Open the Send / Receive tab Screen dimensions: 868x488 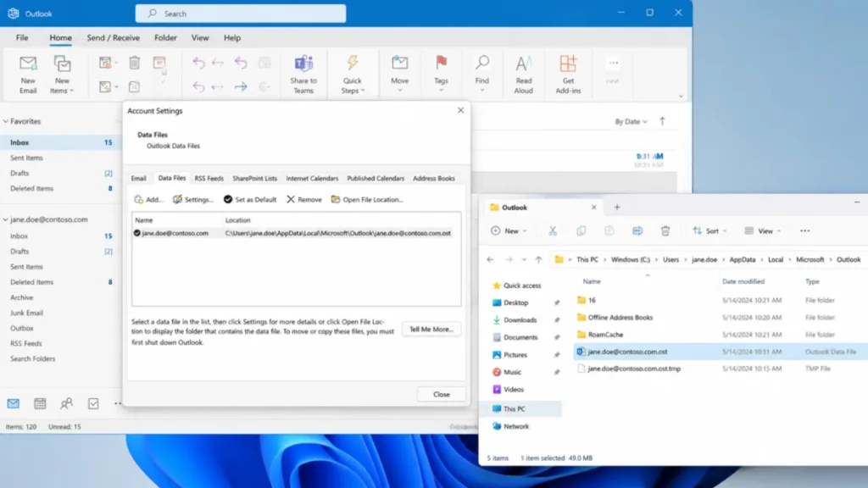pos(113,37)
